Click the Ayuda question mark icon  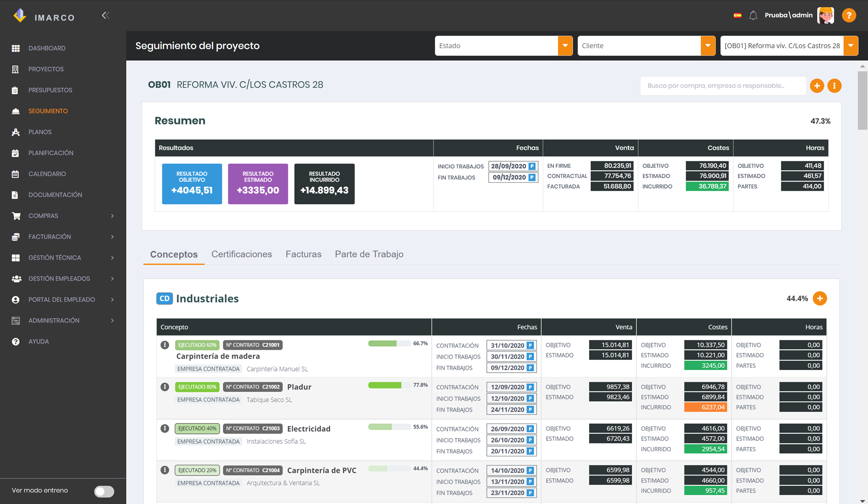15,342
